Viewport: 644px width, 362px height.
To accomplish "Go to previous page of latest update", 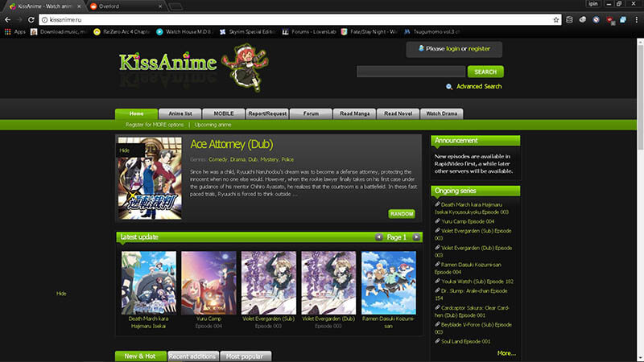I will (378, 237).
